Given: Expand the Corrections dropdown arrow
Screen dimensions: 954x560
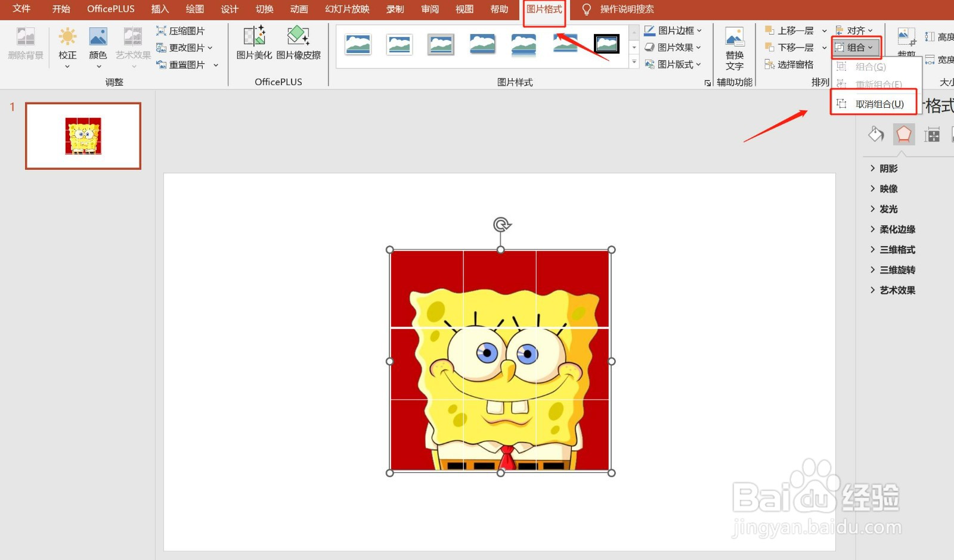Looking at the screenshot, I should [x=67, y=66].
